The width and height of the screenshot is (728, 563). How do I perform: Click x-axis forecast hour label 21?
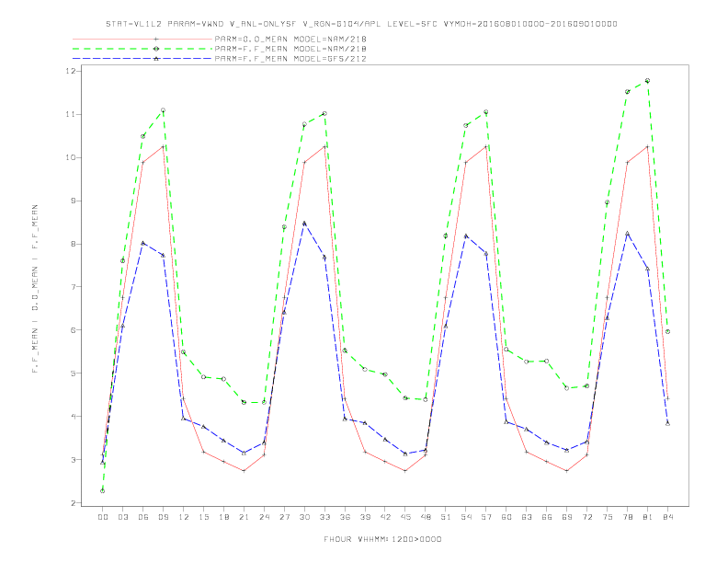[244, 517]
